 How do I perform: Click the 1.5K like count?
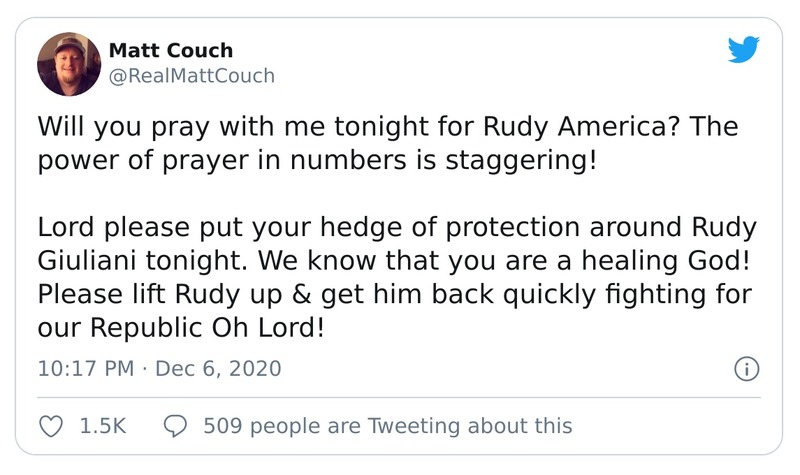[x=102, y=426]
